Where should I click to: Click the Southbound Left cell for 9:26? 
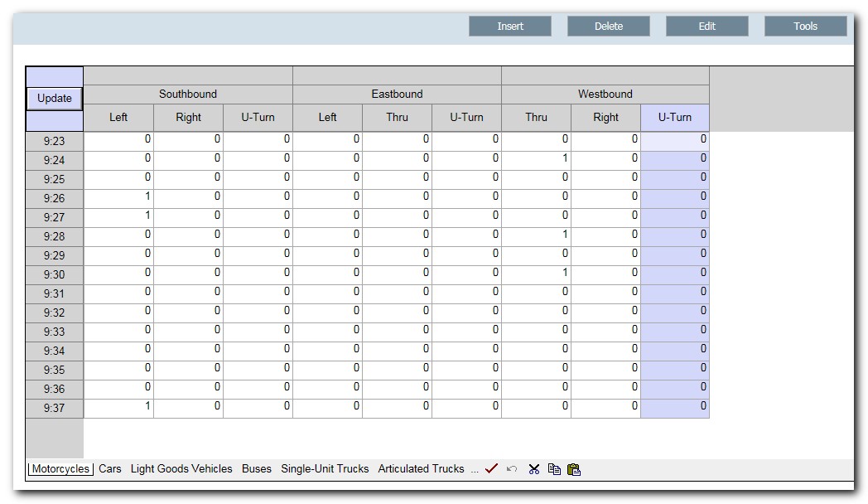coord(118,198)
